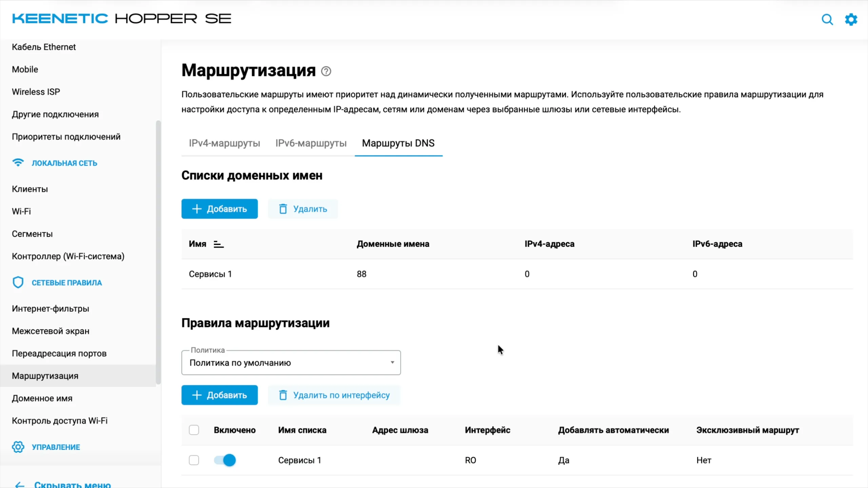Open Контроль доступа Wi-Fi item
868x488 pixels.
[60, 421]
